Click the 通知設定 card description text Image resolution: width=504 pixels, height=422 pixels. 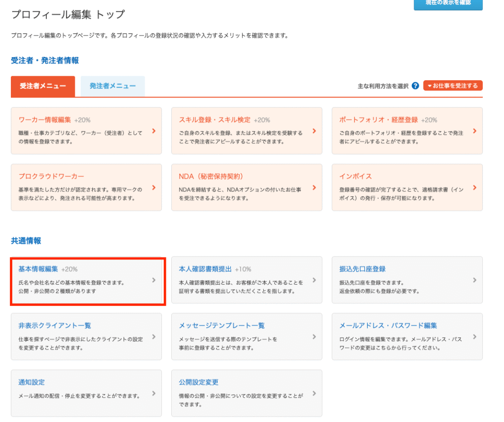(x=79, y=396)
